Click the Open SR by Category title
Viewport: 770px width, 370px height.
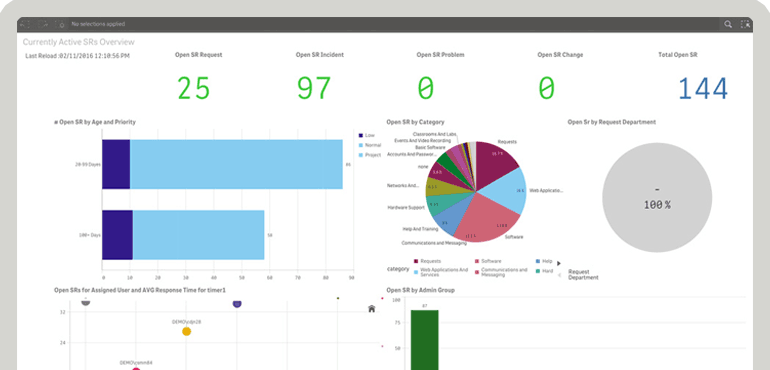pyautogui.click(x=415, y=122)
